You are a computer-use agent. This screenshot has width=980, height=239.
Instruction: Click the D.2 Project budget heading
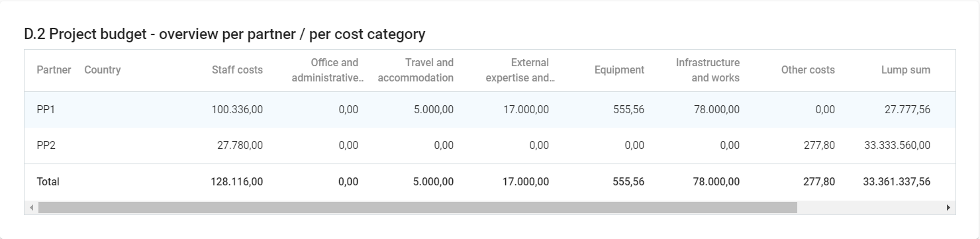coord(224,34)
